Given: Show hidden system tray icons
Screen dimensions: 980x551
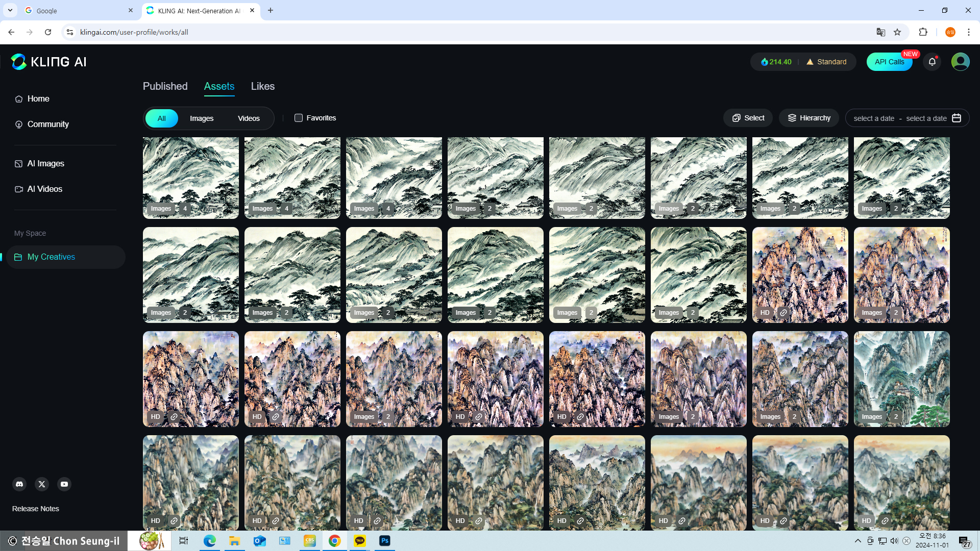Looking at the screenshot, I should pyautogui.click(x=857, y=541).
